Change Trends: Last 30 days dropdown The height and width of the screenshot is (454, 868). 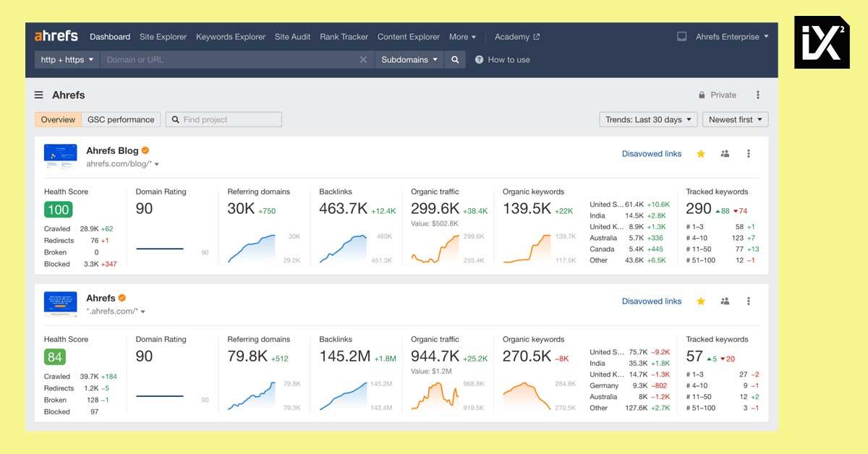(x=648, y=120)
